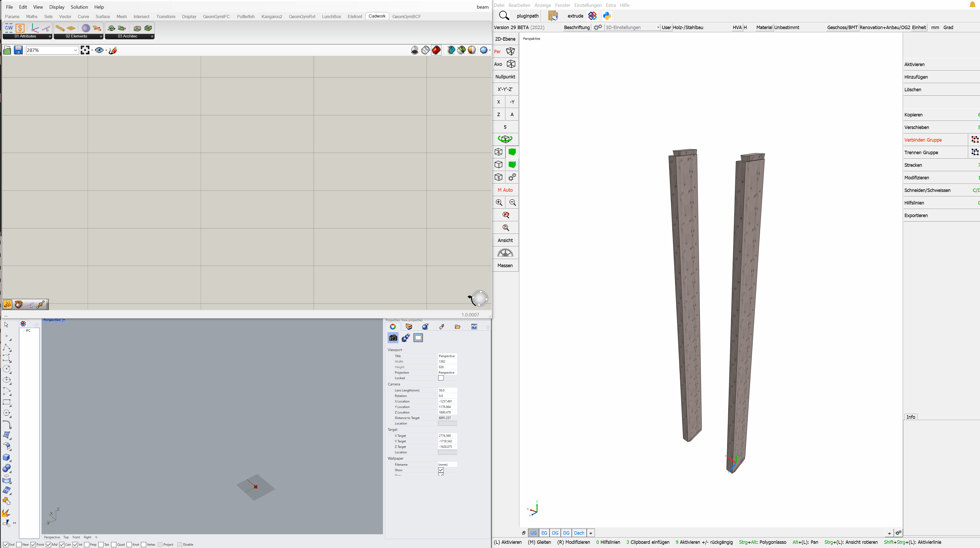The image size is (980, 548).
Task: Click the Kopieren button in cadwork
Action: (x=941, y=115)
